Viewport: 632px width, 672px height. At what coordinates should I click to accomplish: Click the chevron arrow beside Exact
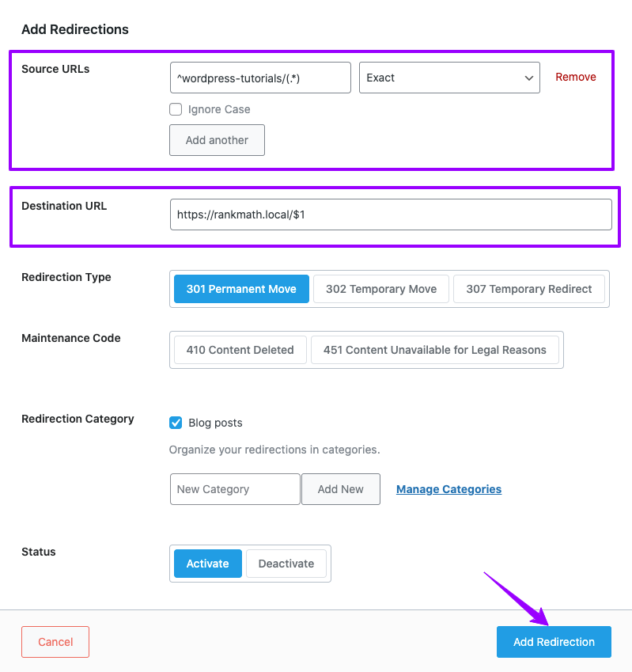(x=529, y=78)
